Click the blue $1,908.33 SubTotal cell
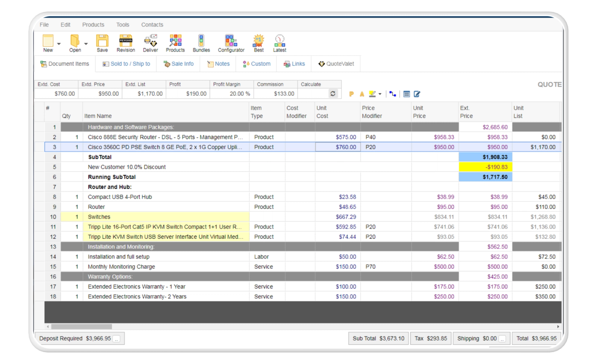 485,157
